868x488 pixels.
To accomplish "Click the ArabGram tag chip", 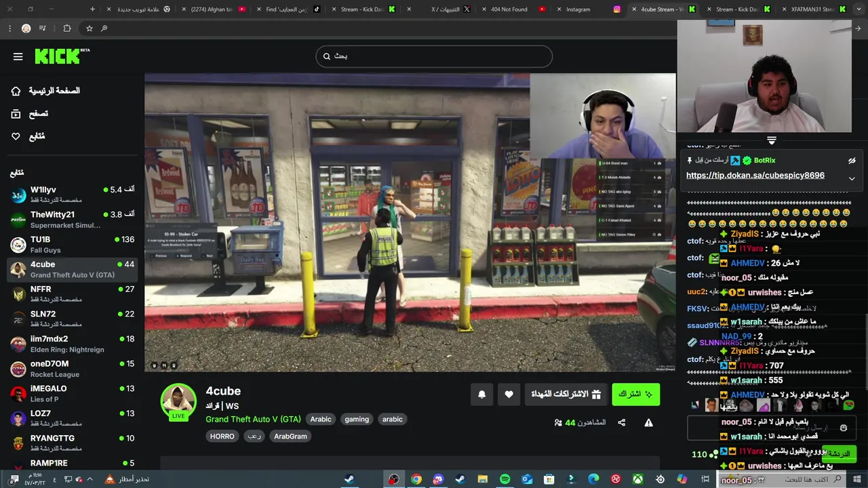I will [291, 436].
